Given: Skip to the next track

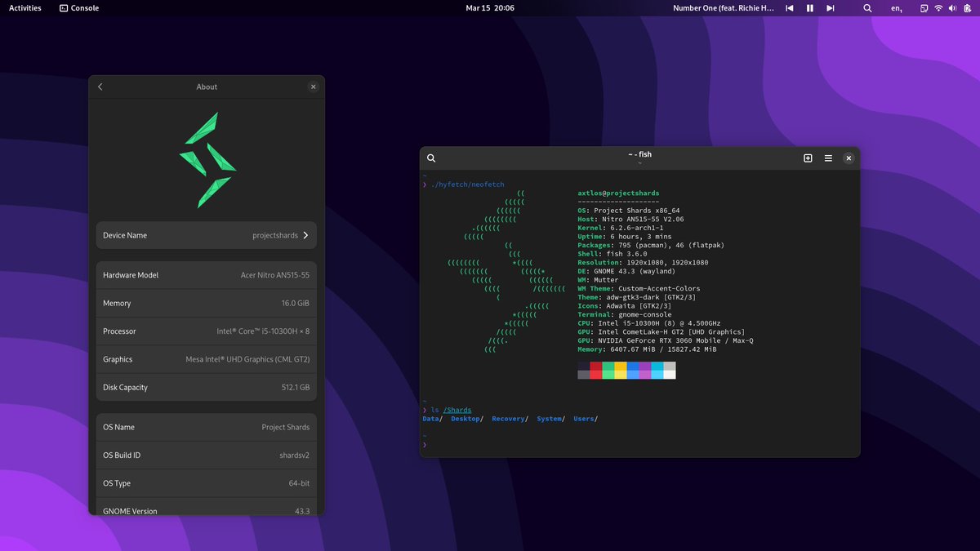Looking at the screenshot, I should click(x=831, y=8).
